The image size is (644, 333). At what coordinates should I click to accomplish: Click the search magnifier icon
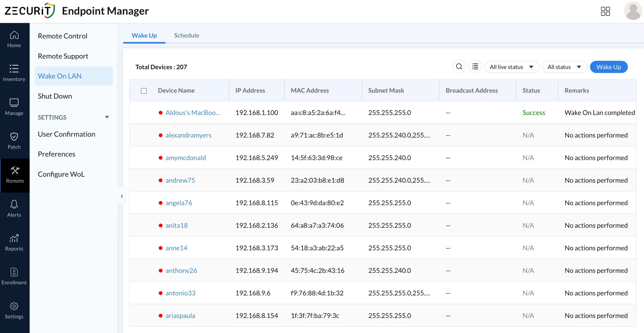(x=459, y=67)
